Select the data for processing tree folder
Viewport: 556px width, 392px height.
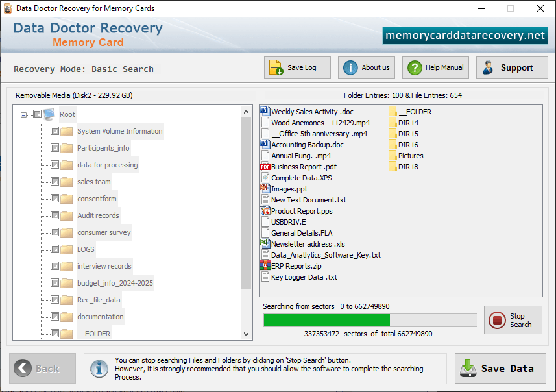coord(108,165)
